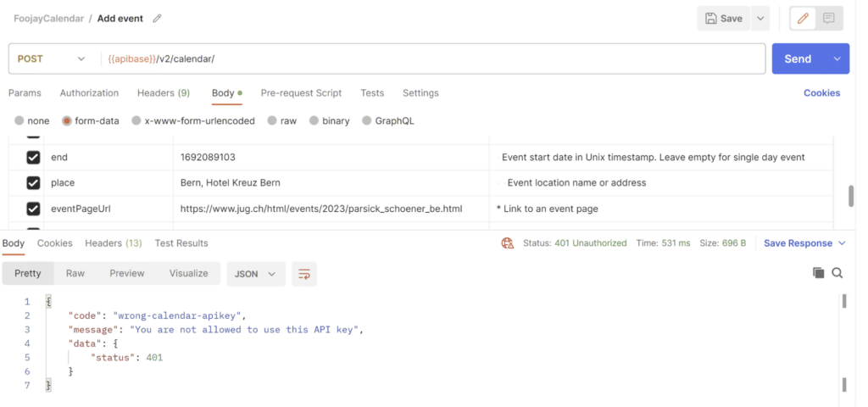The height and width of the screenshot is (407, 868).
Task: Click the "status": 401 line in the response
Action: coord(127,358)
